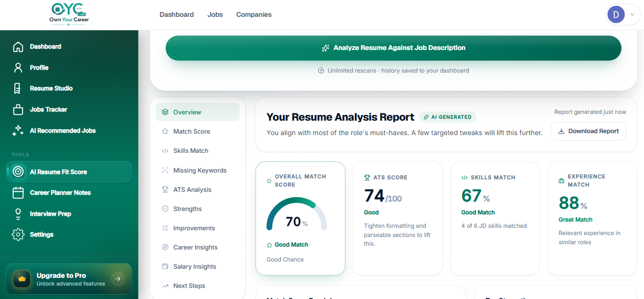Click the crown icon on Upgrade card

click(22, 279)
